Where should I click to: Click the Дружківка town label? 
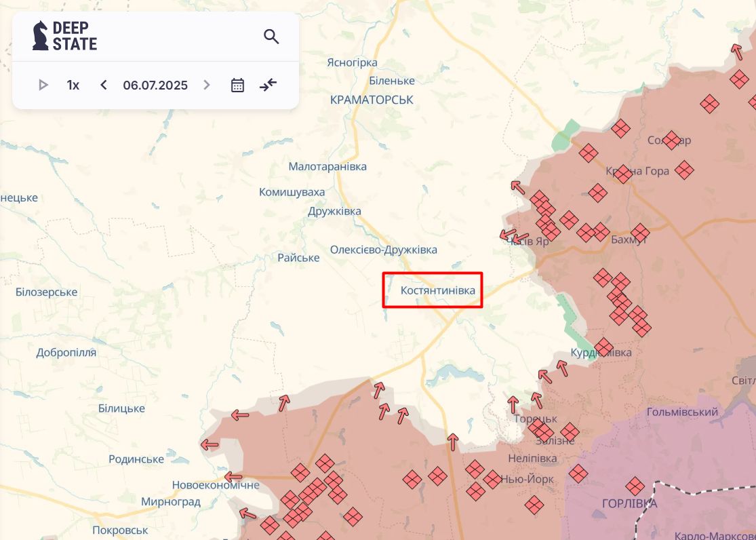point(334,211)
